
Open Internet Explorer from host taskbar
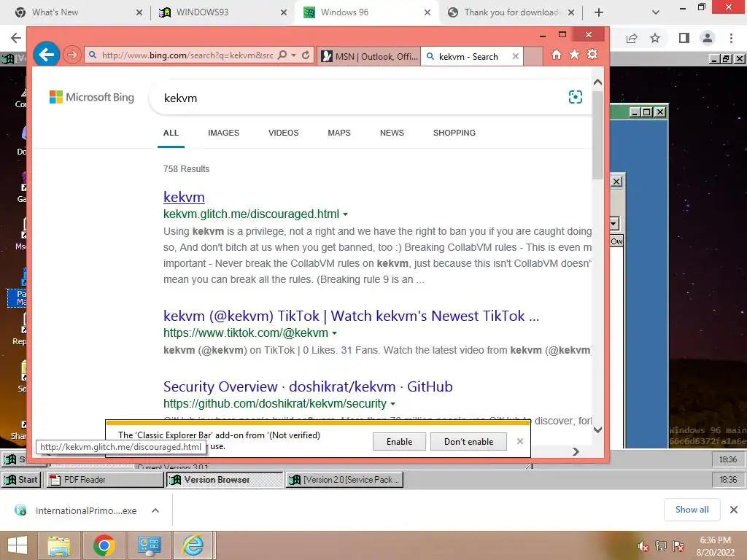pos(193,545)
